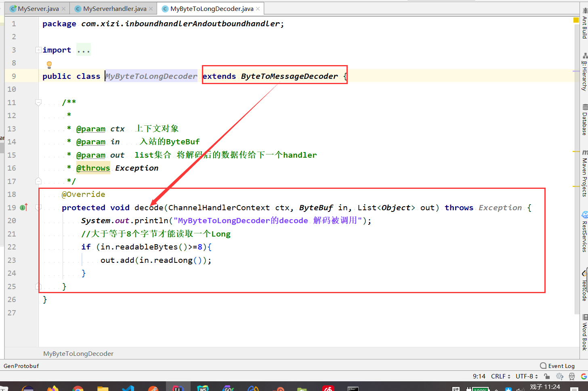Open File Explorer from the taskbar

click(103, 389)
